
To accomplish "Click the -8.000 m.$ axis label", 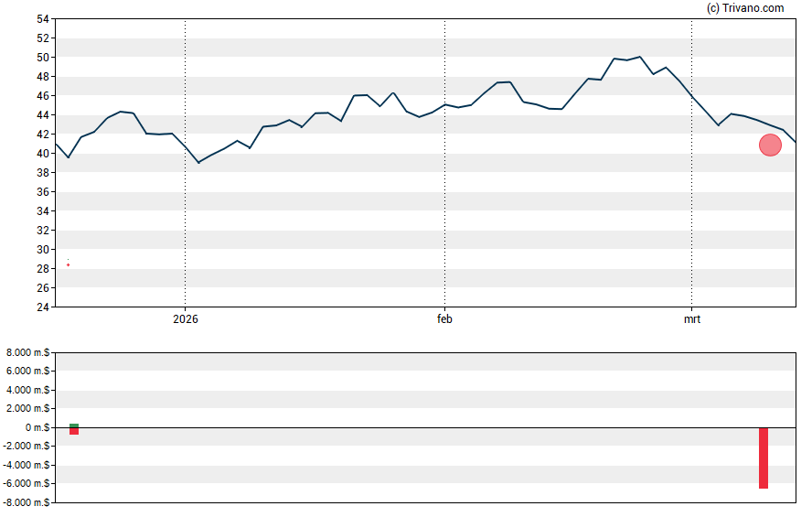I will pos(27,502).
